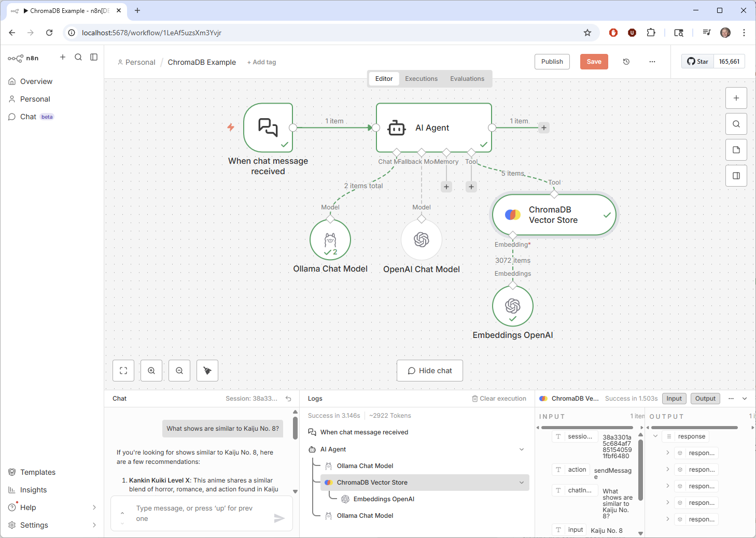Screen dimensions: 756x538
Task: Select the chat trigger node icon
Action: coord(268,128)
